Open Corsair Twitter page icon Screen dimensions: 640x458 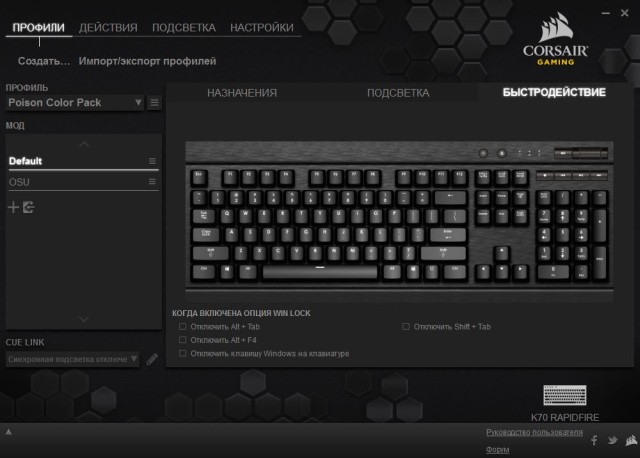coord(612,440)
